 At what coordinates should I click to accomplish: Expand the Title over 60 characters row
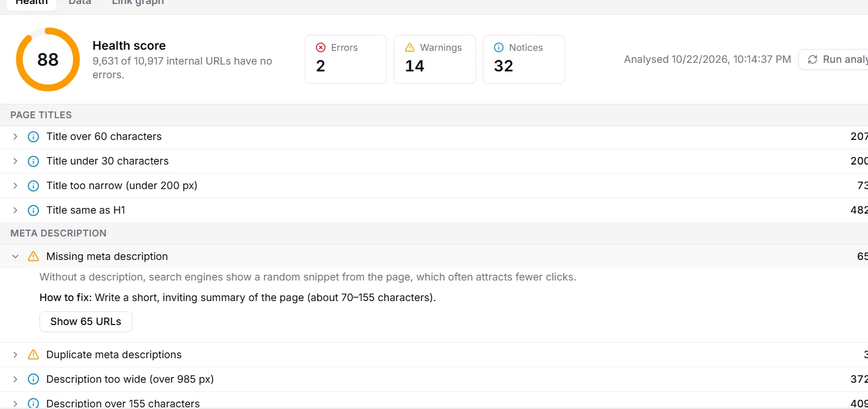pos(15,137)
